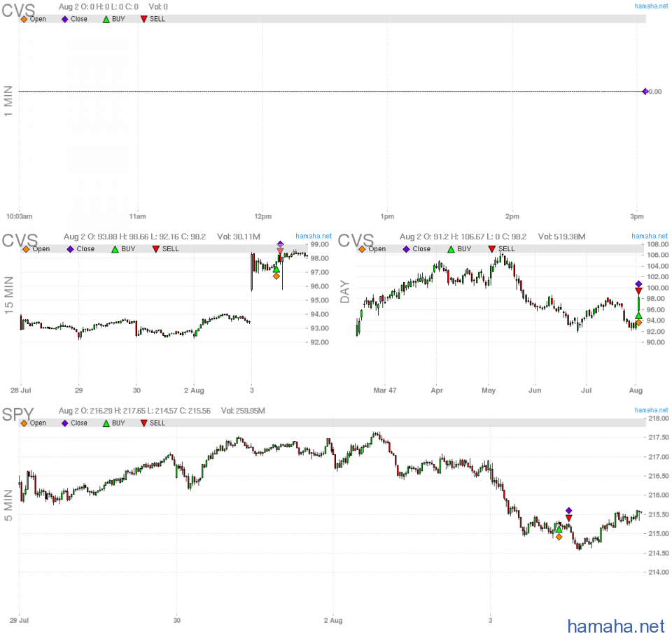Viewport: 672px width, 634px height.
Task: Click the purple Close legend diamond in CVS DAY chart
Action: click(406, 249)
